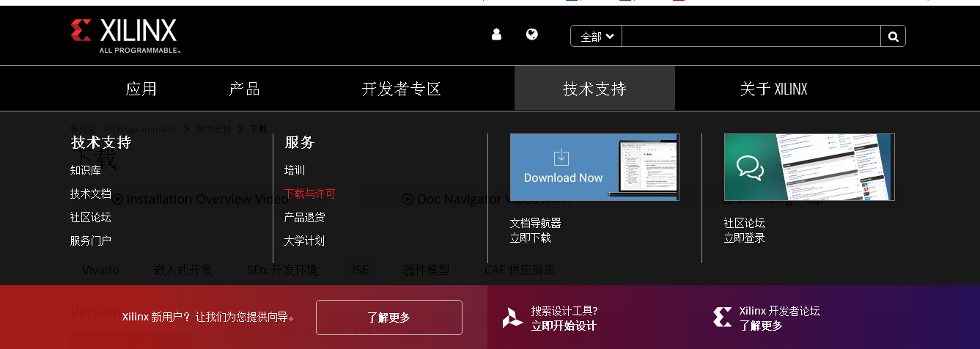Click the 服务 column heading
The height and width of the screenshot is (349, 980).
click(x=300, y=142)
